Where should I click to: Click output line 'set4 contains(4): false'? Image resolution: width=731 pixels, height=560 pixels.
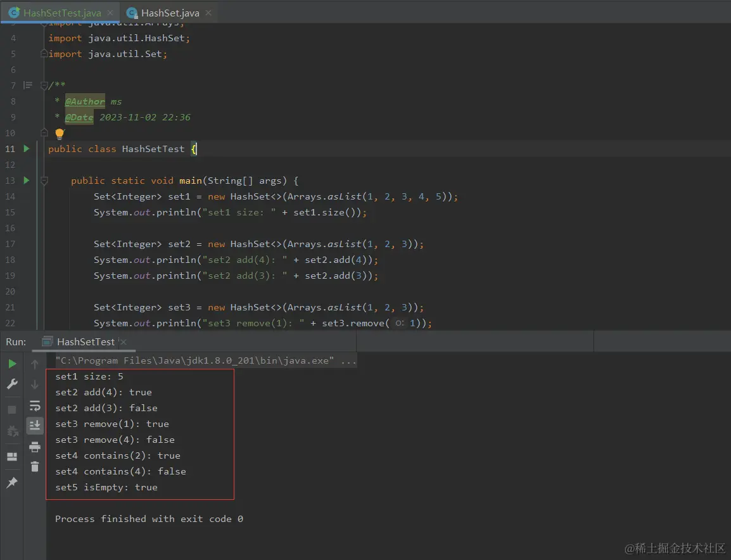(x=120, y=471)
